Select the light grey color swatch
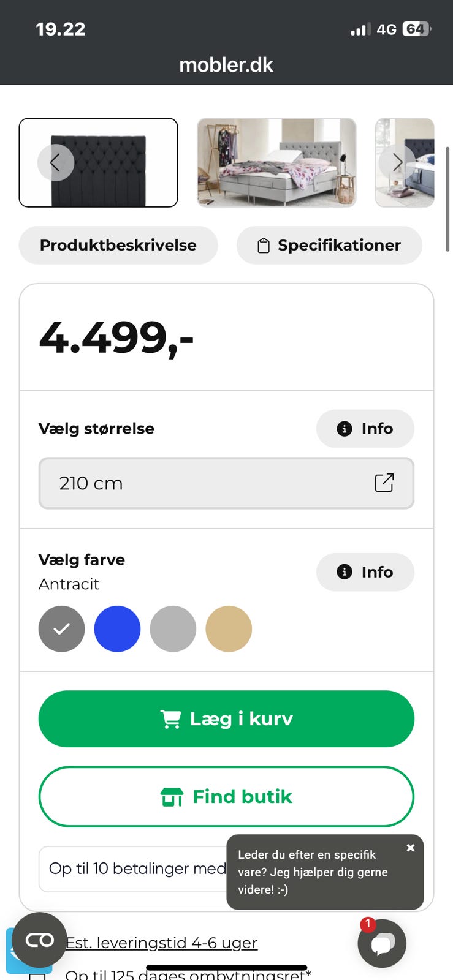This screenshot has width=453, height=980. pyautogui.click(x=173, y=629)
